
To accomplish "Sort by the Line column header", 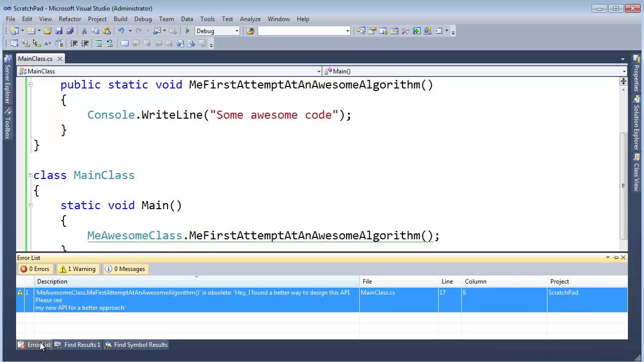I will click(x=450, y=282).
